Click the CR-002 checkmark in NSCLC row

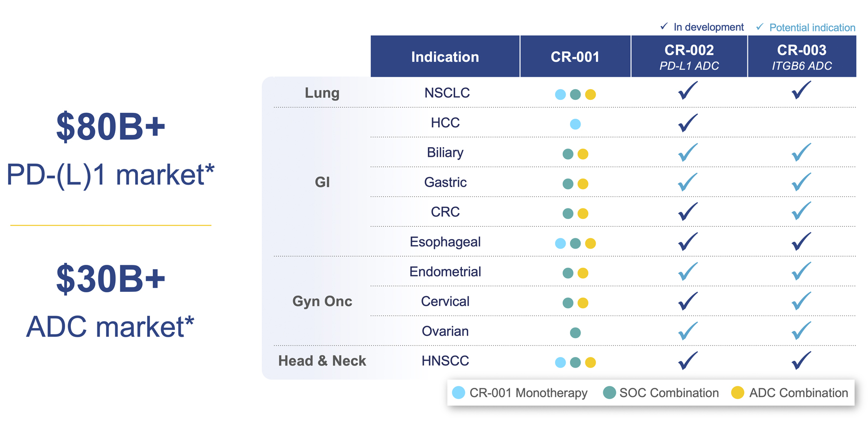pyautogui.click(x=688, y=91)
